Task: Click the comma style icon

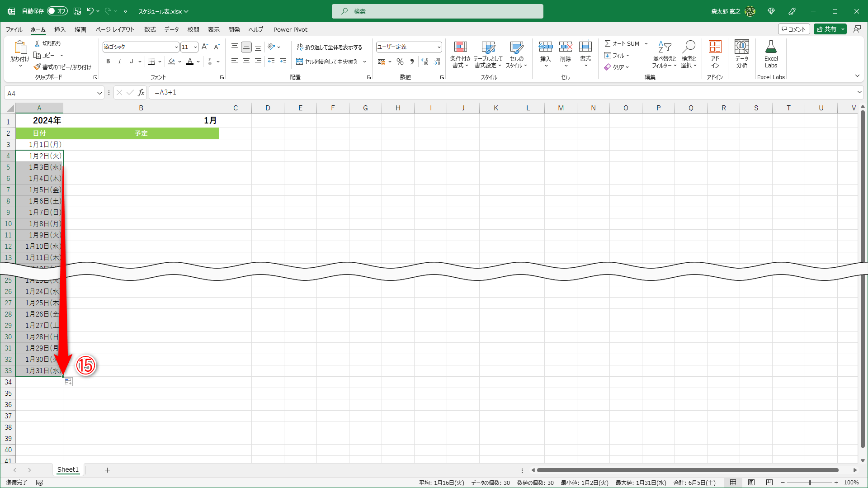Action: (412, 62)
